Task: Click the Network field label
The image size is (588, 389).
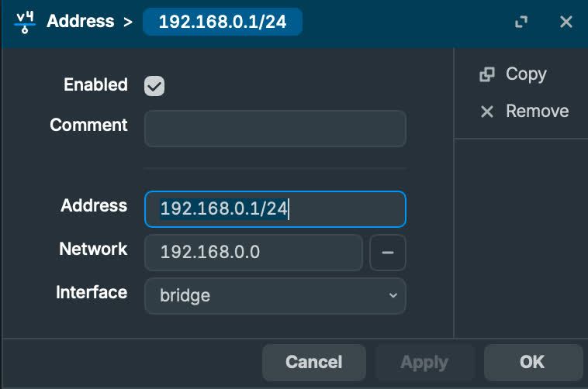Action: 93,250
